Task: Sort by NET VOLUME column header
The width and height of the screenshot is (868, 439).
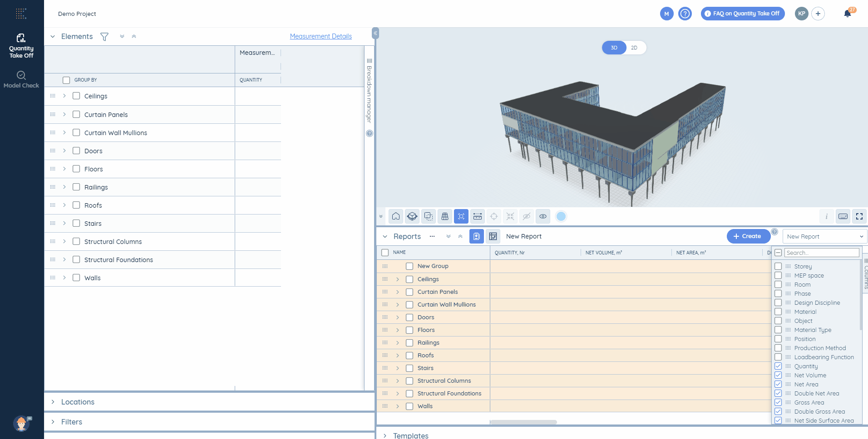Action: click(x=604, y=253)
